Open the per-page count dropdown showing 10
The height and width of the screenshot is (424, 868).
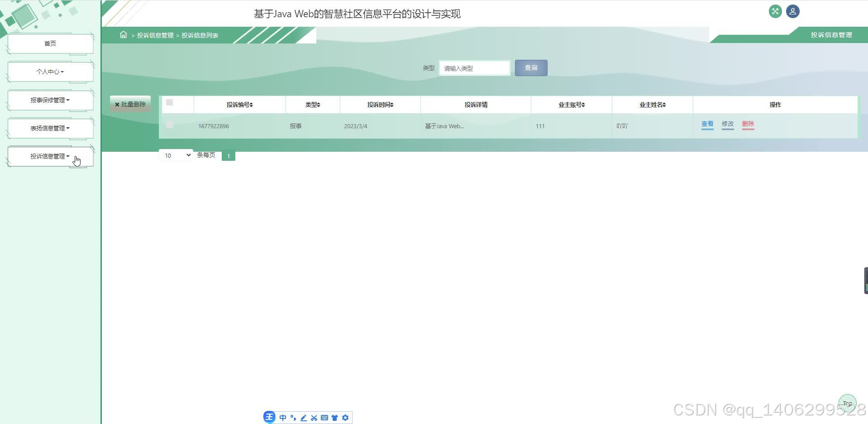click(x=176, y=155)
